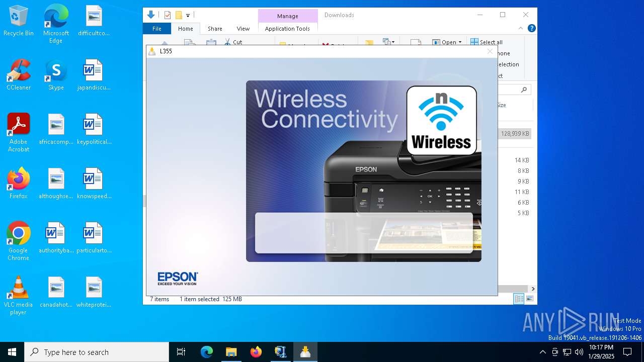
Task: Click the taskbar search box
Action: [x=97, y=352]
